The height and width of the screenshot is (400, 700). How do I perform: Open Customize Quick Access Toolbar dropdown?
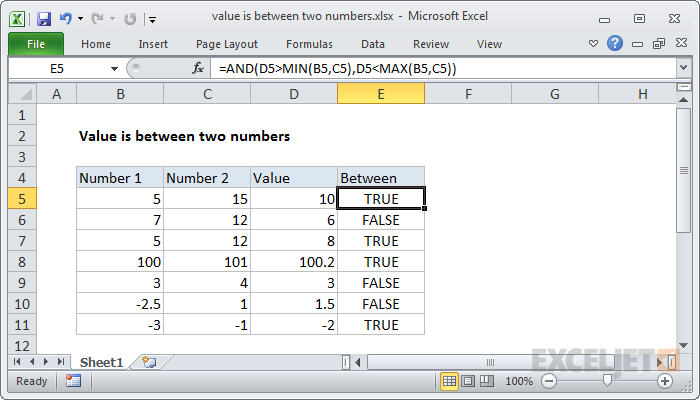153,19
